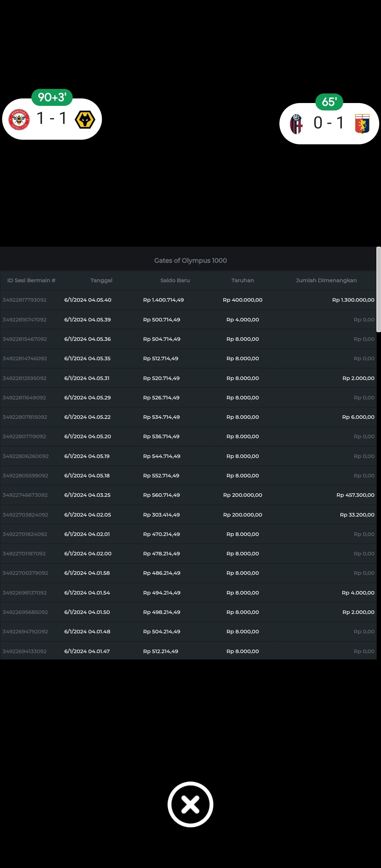
Task: Open session ID 34922746673092
Action: (25, 495)
